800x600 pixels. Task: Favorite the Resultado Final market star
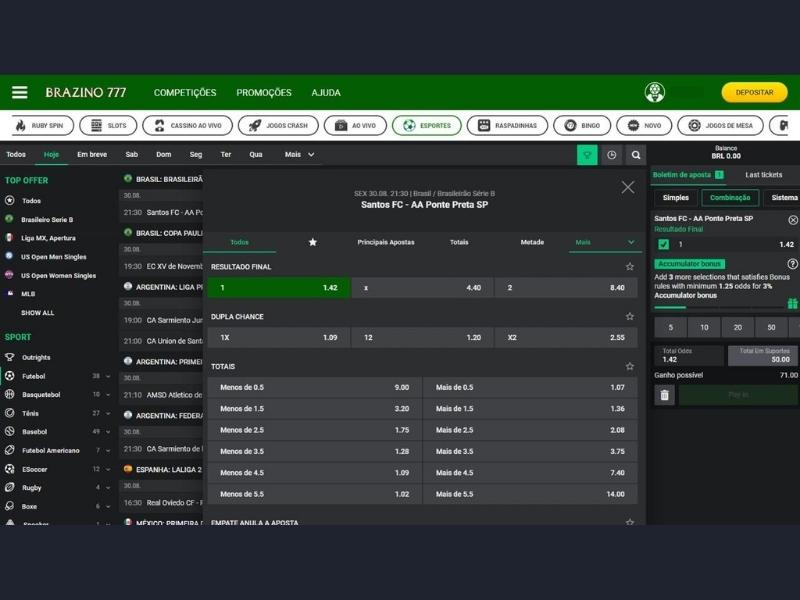629,267
